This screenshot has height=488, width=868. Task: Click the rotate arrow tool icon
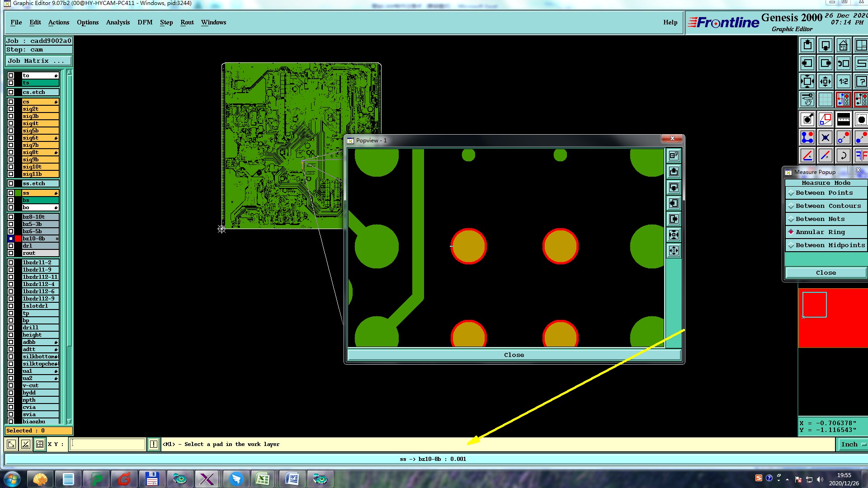click(843, 155)
